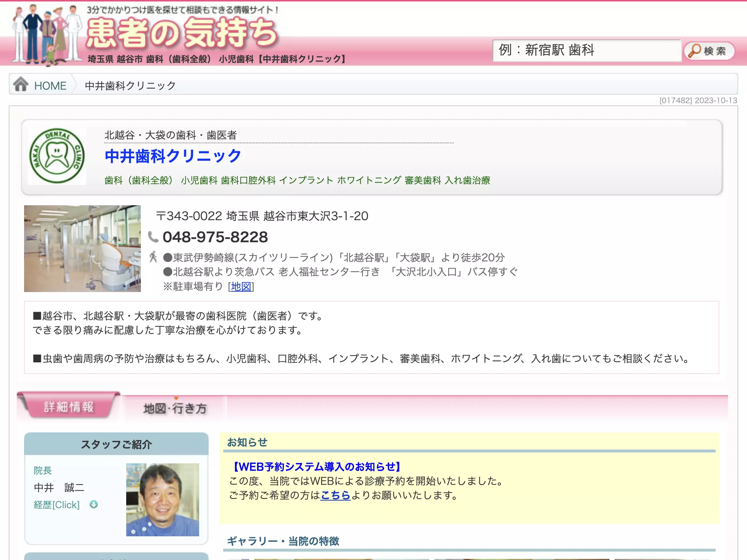Open the HOME breadcrumb link
Screen dimensions: 747x560
point(50,86)
